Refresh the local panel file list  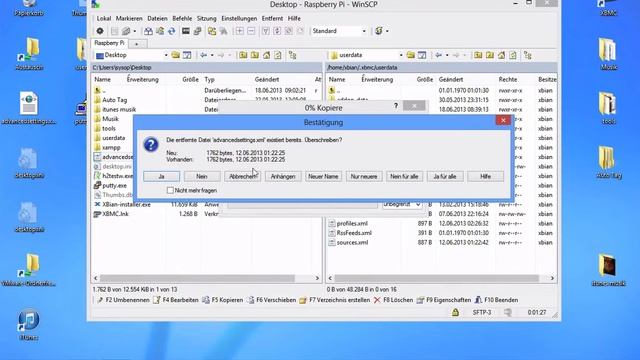click(278, 55)
